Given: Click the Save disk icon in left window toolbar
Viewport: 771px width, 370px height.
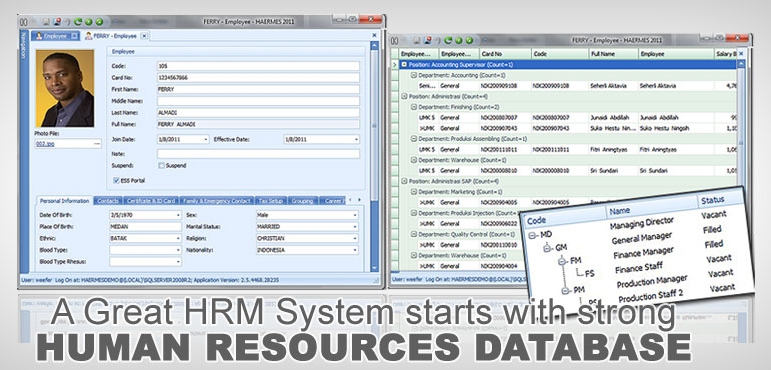Looking at the screenshot, I should coord(46,22).
